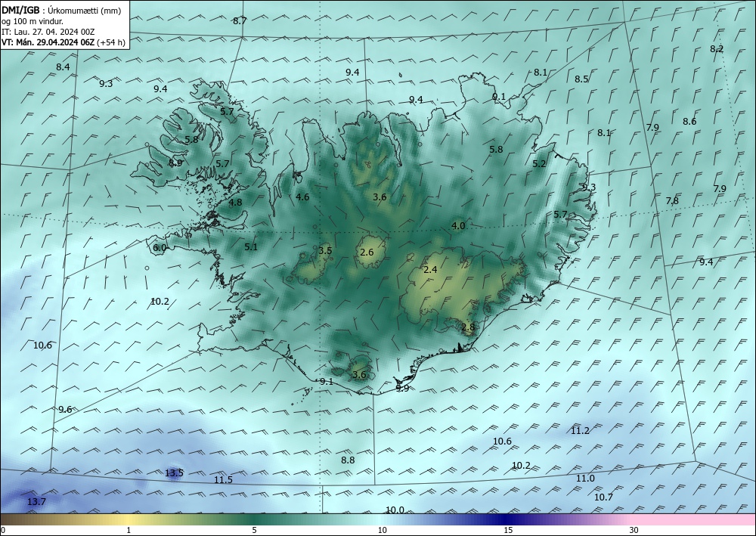Viewport: 756px width, 536px height.
Task: Pick the 8.2 value on the map
Action: 717,48
